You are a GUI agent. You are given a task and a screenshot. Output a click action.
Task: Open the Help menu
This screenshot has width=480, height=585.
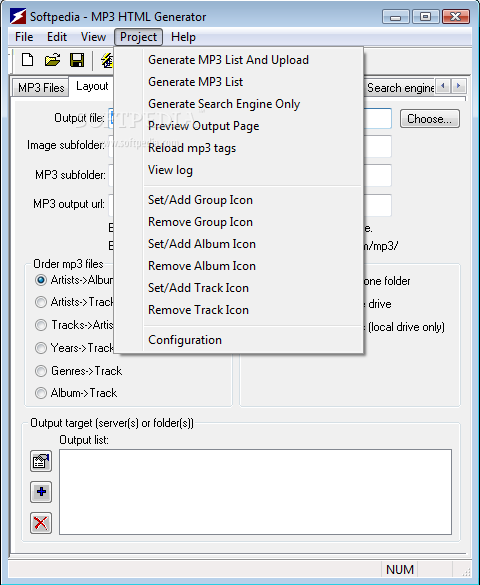[x=183, y=37]
